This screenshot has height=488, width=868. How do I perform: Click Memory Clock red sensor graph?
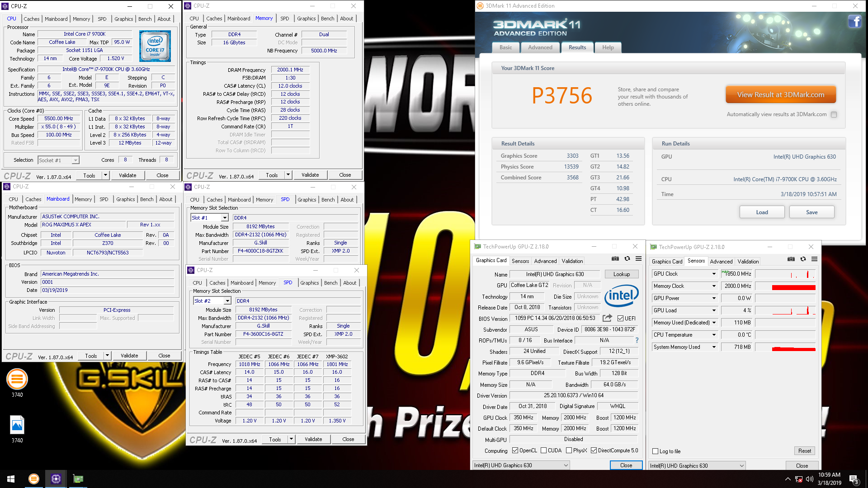[x=785, y=286]
